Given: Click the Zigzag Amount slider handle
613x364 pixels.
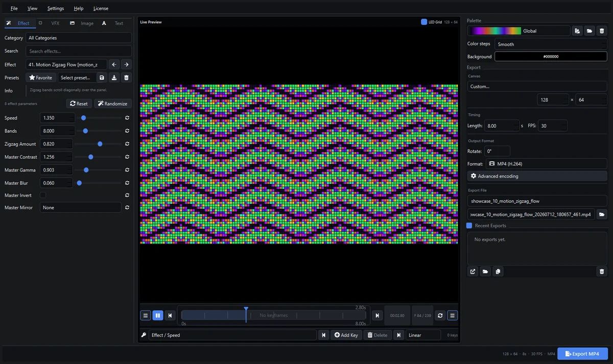Looking at the screenshot, I should click(x=100, y=144).
